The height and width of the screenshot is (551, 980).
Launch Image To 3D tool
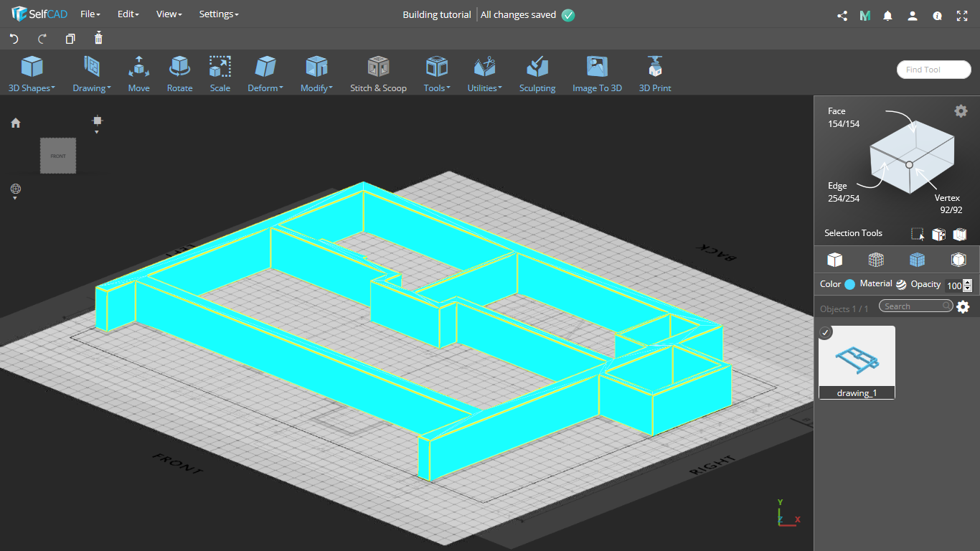(x=597, y=75)
